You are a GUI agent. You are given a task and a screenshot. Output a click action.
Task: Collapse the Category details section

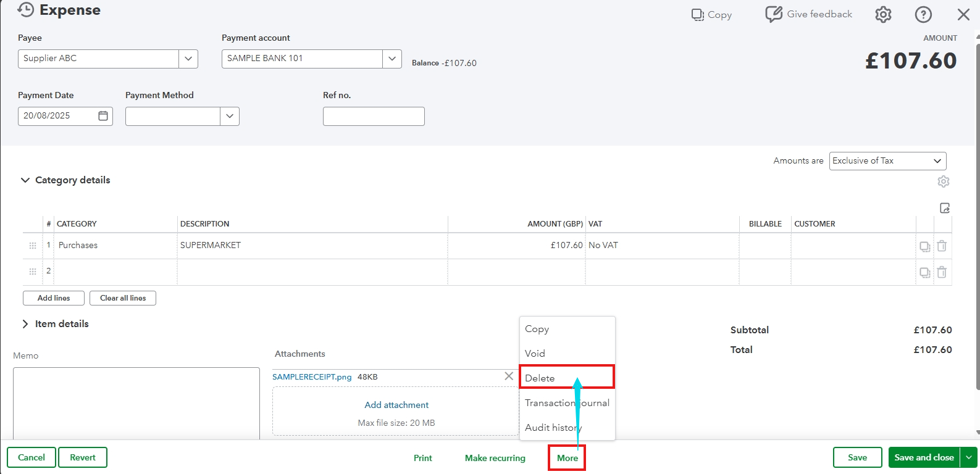(25, 180)
